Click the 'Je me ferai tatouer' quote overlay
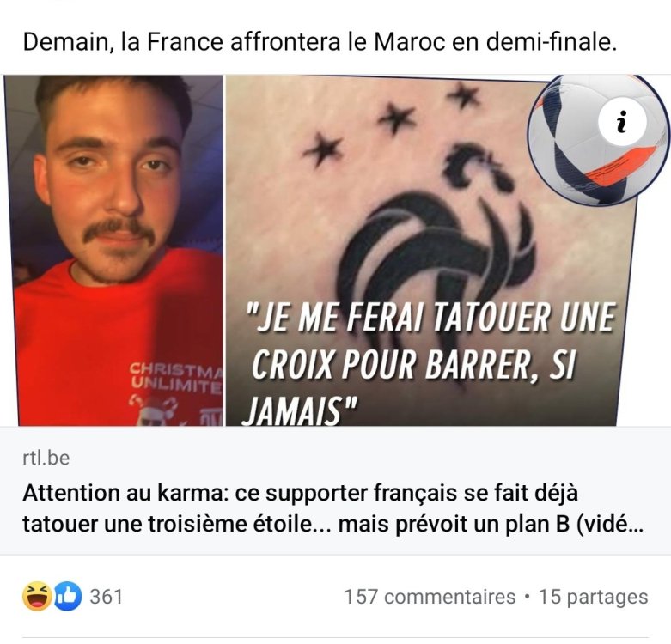Screen dimensions: 671x644 click(430, 363)
